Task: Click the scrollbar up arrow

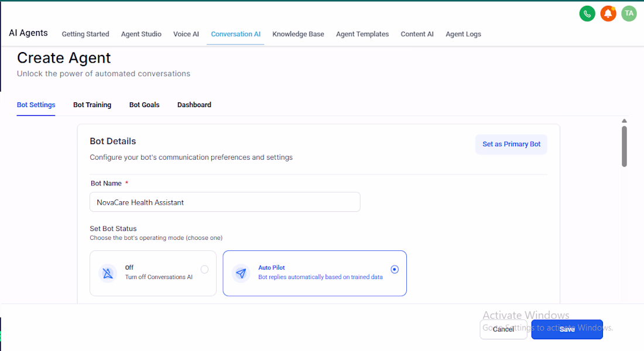Action: click(624, 121)
